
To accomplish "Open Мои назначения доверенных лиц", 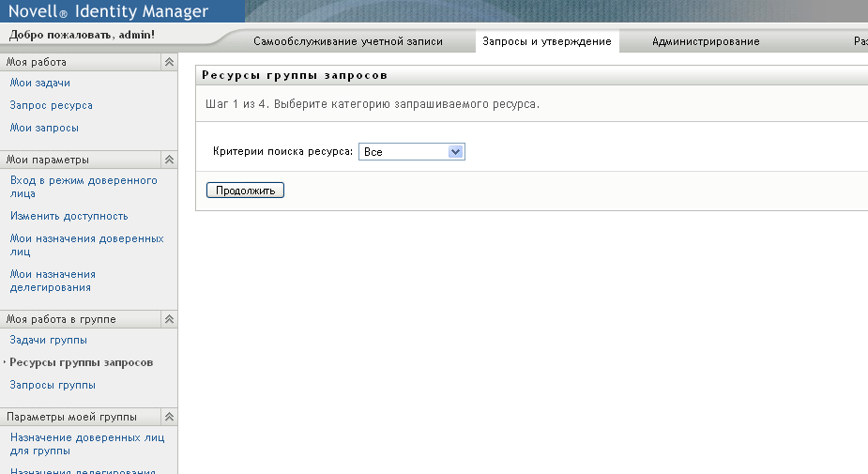I will [x=87, y=245].
